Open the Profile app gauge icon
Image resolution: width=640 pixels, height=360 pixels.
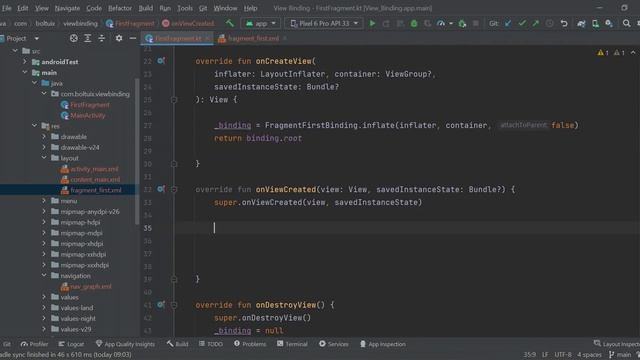click(x=441, y=24)
